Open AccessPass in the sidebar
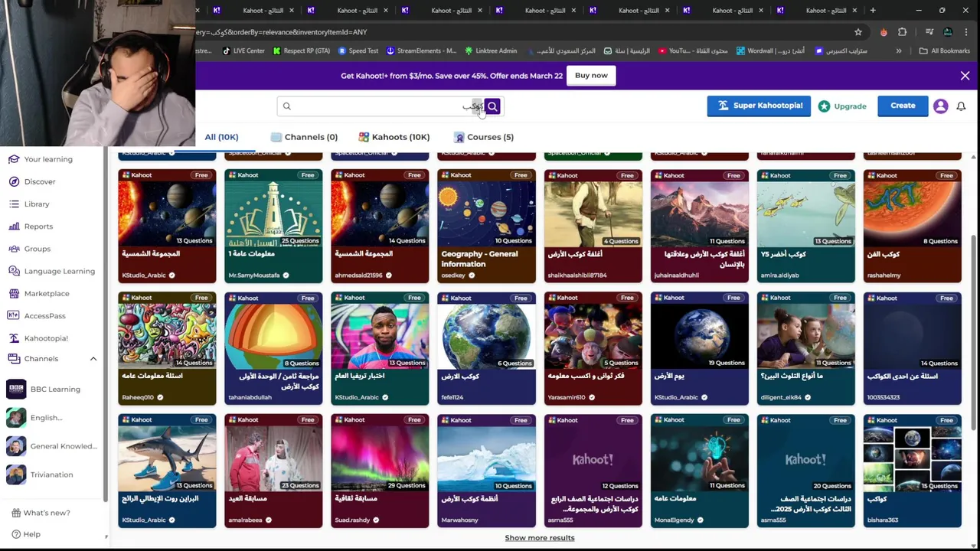Viewport: 980px width, 551px height. [x=37, y=315]
